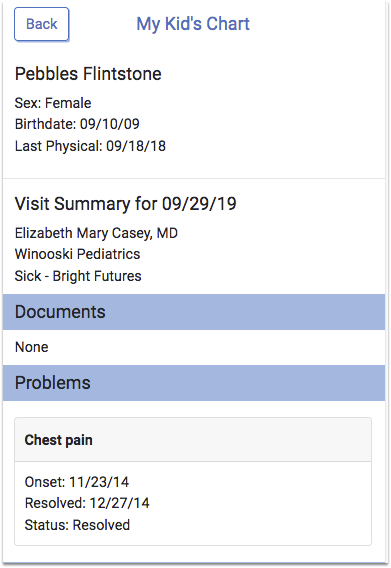Click the Resolved: 12/27/14 line
Image resolution: width=391 pixels, height=568 pixels.
coord(87,503)
